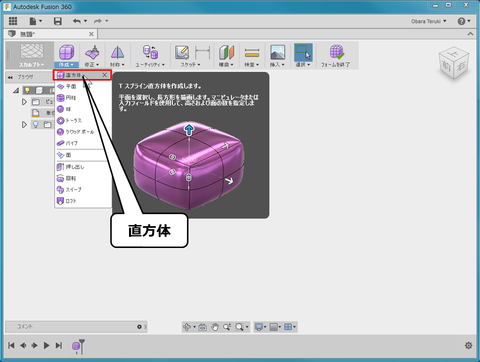Screen dimensions: 480x362
Task: Choose 平面 plane from create menu
Action: tap(83, 86)
